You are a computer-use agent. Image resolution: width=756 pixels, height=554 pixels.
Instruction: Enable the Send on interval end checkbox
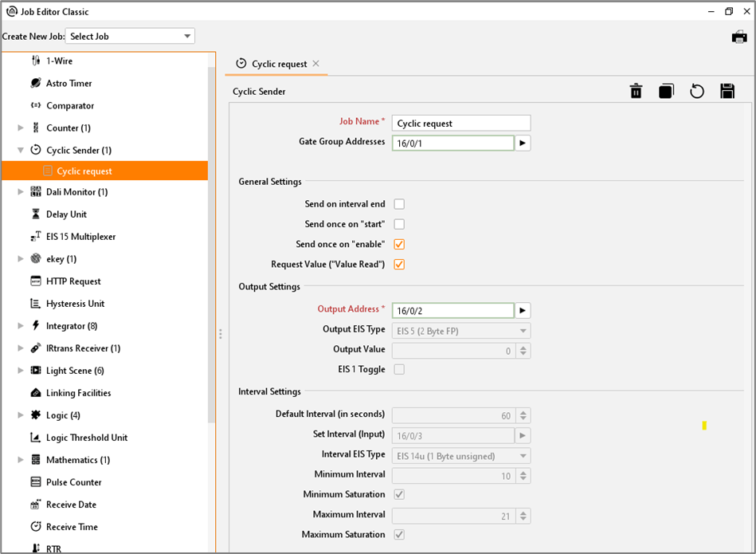pyautogui.click(x=399, y=204)
